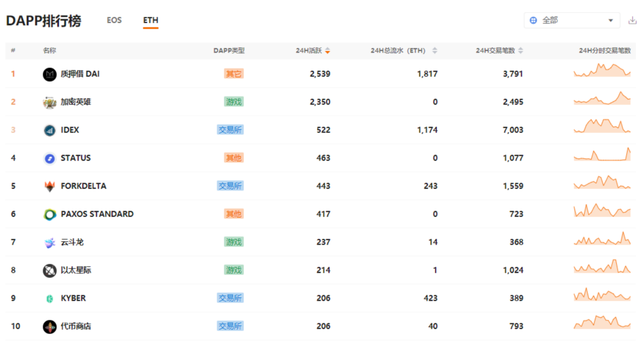
Task: Click the FORKDELTA fox logo
Action: tap(50, 186)
